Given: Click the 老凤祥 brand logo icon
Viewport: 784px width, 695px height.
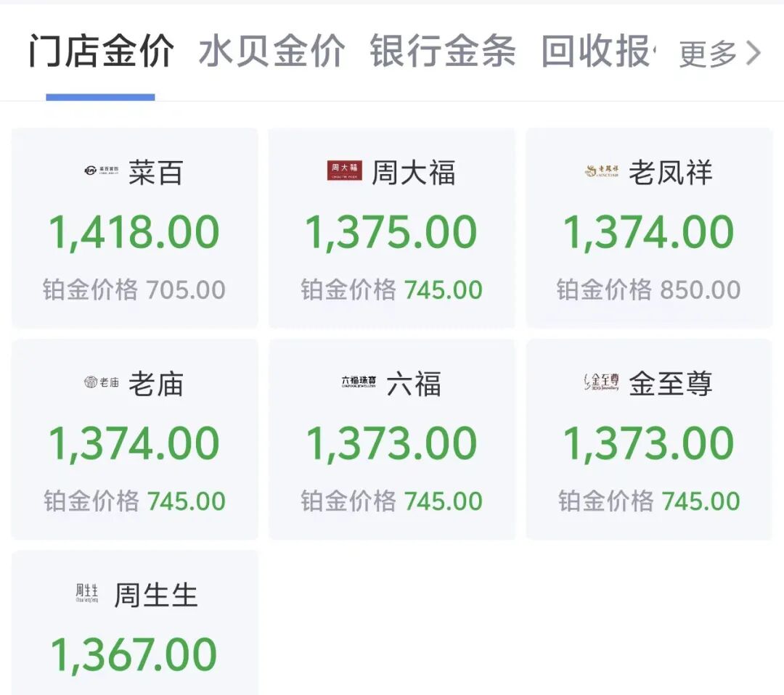Looking at the screenshot, I should tap(601, 171).
